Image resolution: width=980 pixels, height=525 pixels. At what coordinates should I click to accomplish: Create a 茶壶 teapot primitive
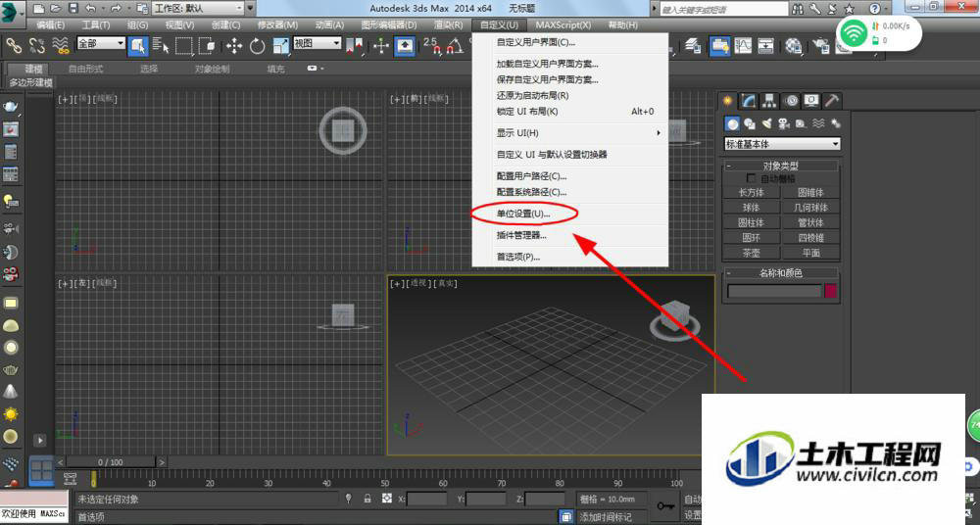coord(752,253)
